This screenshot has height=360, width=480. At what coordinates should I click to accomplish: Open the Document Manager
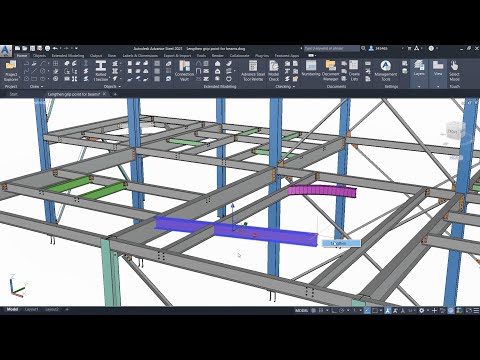(331, 71)
